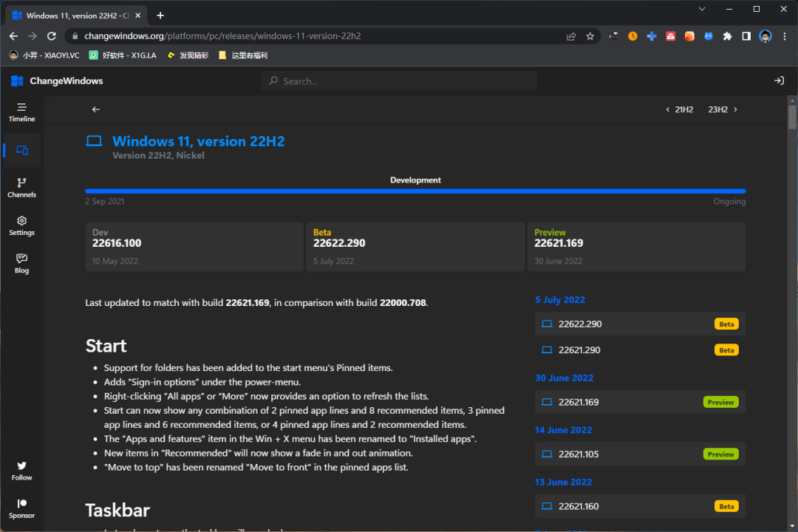Click the back arrow above page title
Screen dimensions: 798x532
click(x=95, y=109)
